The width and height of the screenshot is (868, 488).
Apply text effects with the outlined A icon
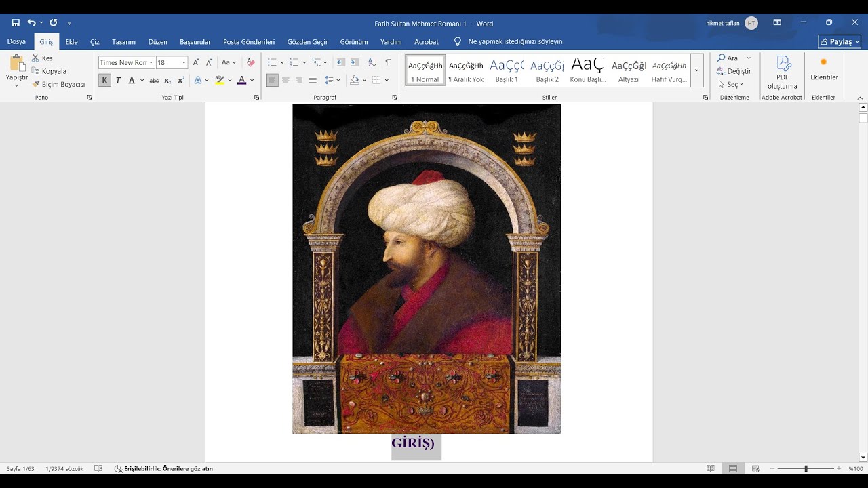198,80
